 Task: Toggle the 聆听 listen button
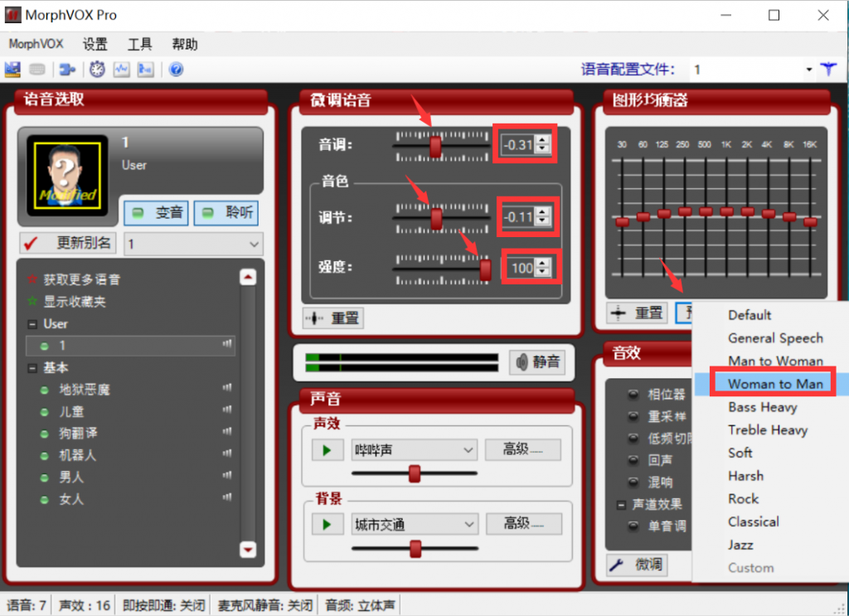click(x=226, y=213)
